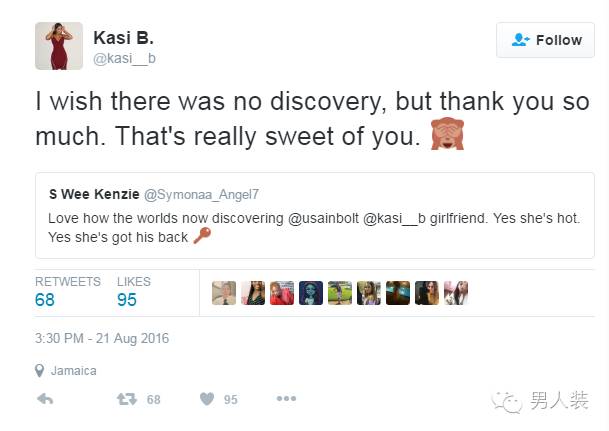Screen dimensions: 609x431
Task: View the 68 retweets count
Action: pos(45,300)
